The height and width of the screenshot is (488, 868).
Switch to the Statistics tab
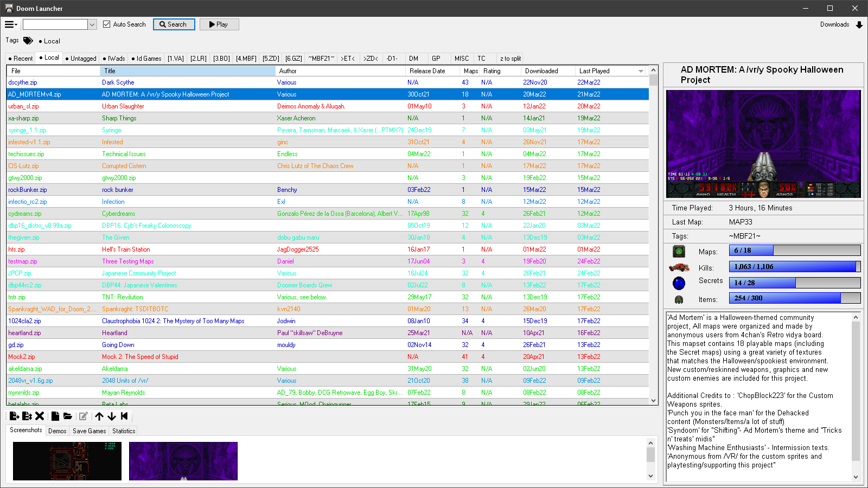pyautogui.click(x=124, y=431)
